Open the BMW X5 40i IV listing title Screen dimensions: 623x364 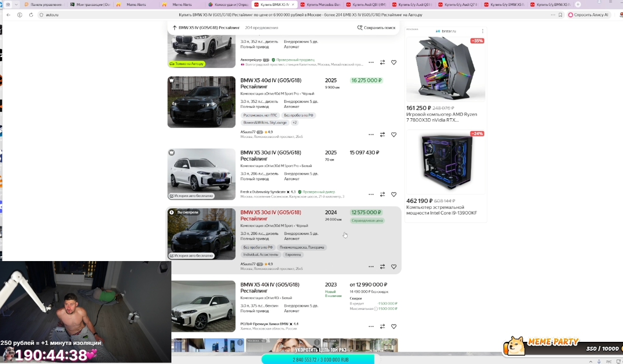pyautogui.click(x=270, y=288)
